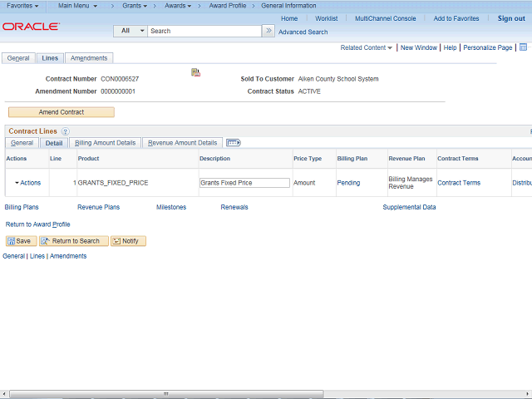Click the show all columns icon

click(x=233, y=143)
